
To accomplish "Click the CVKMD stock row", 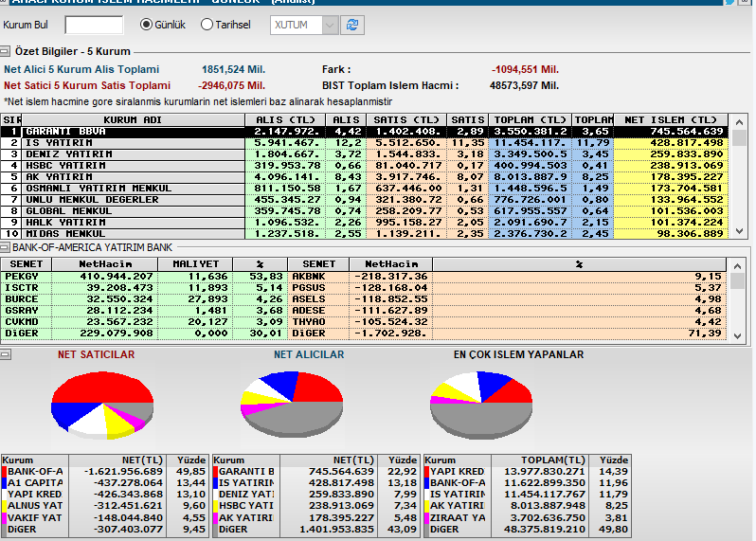I will pyautogui.click(x=144, y=322).
